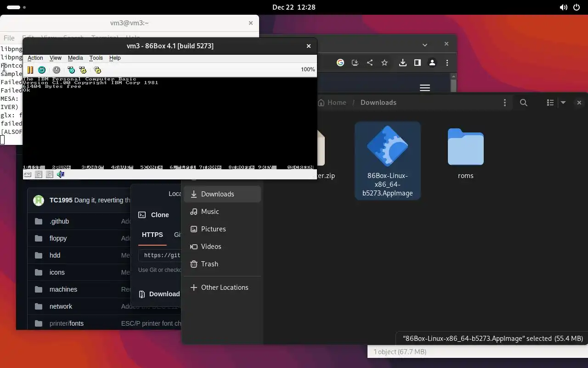Open browser profile avatar icon
Viewport: 588px width, 368px height.
[432, 63]
